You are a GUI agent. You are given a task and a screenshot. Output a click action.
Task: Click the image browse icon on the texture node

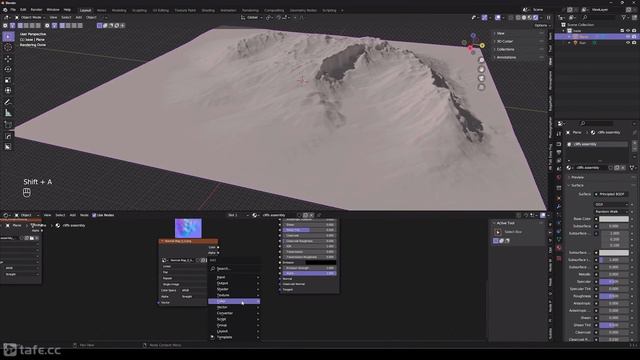pos(164,260)
